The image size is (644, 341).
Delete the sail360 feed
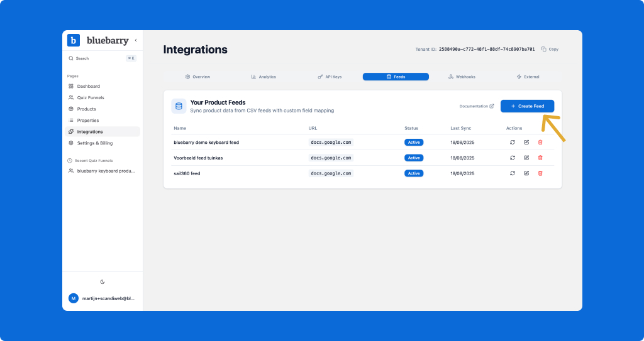point(540,173)
